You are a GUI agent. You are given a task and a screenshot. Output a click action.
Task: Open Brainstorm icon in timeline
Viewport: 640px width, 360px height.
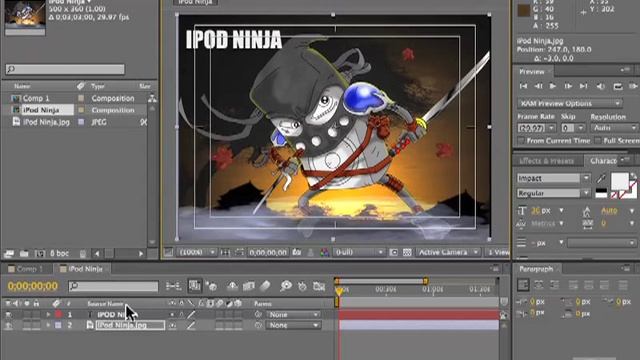tap(286, 286)
